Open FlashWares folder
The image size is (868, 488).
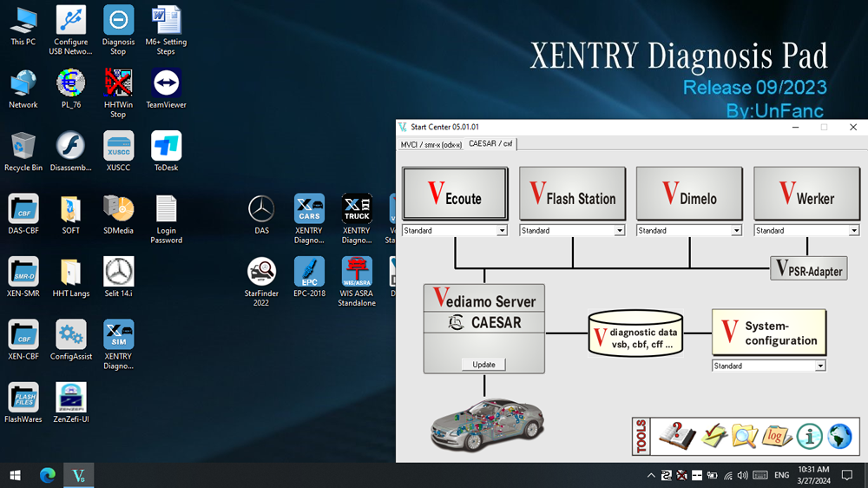23,403
